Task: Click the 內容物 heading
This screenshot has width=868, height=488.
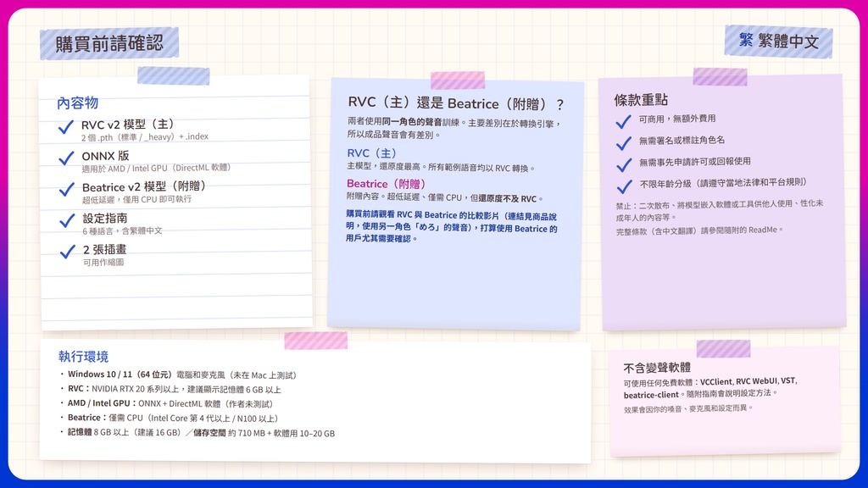Action: click(77, 103)
